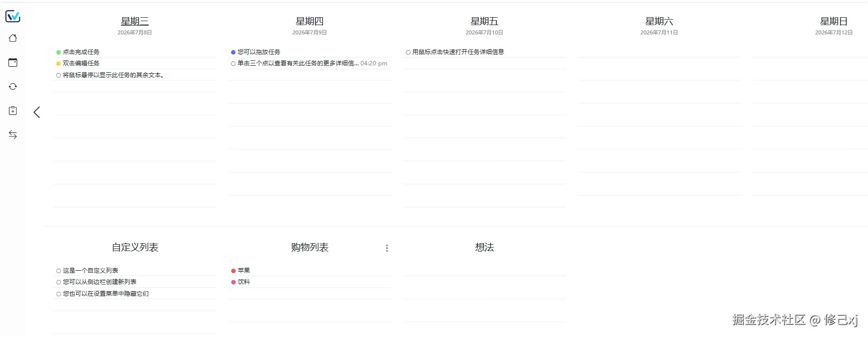Image resolution: width=868 pixels, height=337 pixels.
Task: Click the 自定义列表 list title
Action: click(x=135, y=247)
